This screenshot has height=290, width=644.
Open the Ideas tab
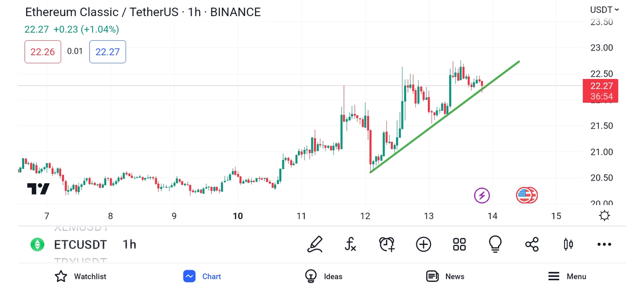(x=324, y=277)
